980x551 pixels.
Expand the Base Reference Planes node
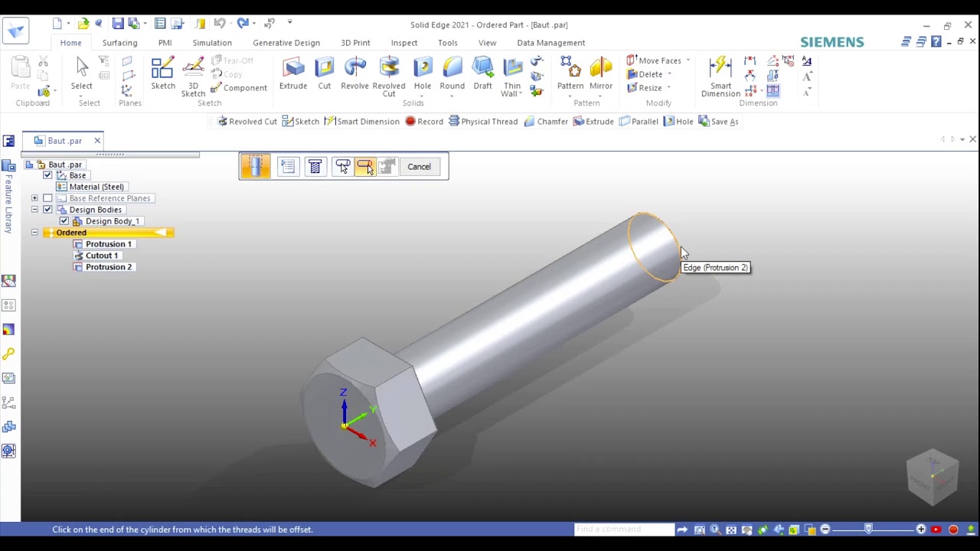coord(34,198)
